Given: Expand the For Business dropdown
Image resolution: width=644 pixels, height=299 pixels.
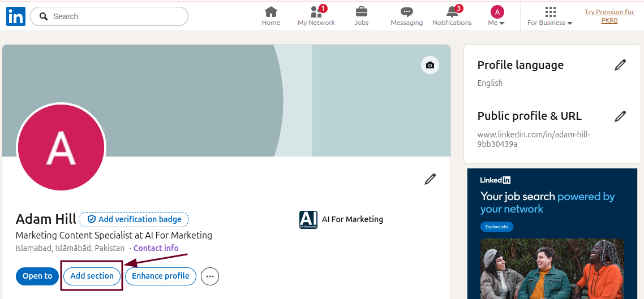Looking at the screenshot, I should (x=549, y=16).
